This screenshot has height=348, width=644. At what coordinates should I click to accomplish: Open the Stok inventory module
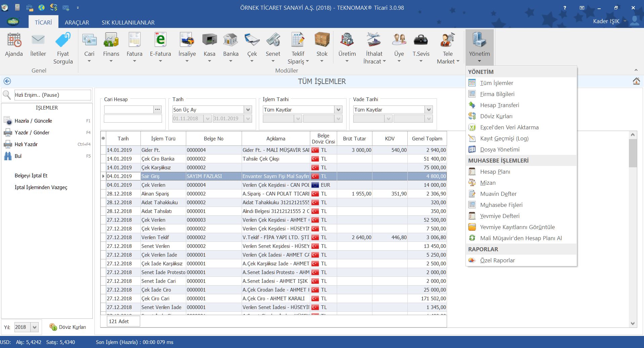pyautogui.click(x=322, y=45)
